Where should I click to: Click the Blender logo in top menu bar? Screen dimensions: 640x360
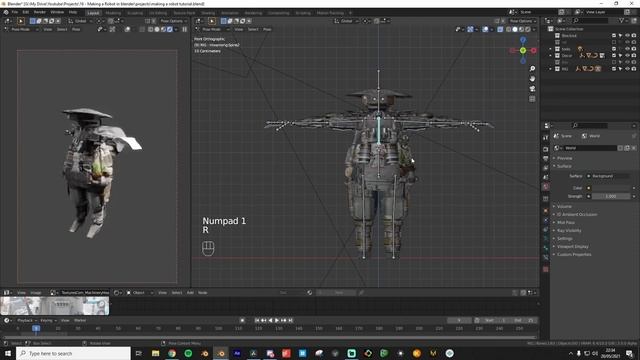click(x=6, y=12)
